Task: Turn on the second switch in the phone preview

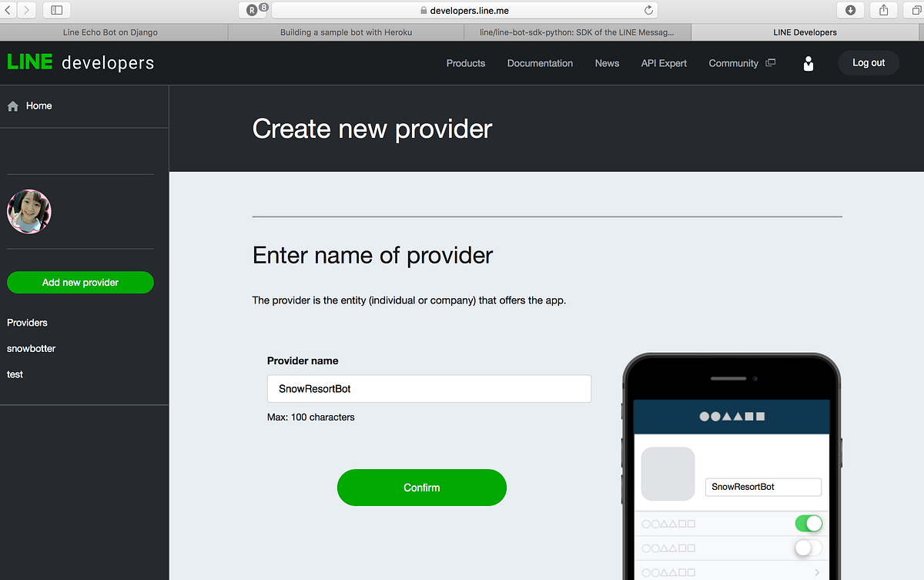Action: [x=808, y=548]
